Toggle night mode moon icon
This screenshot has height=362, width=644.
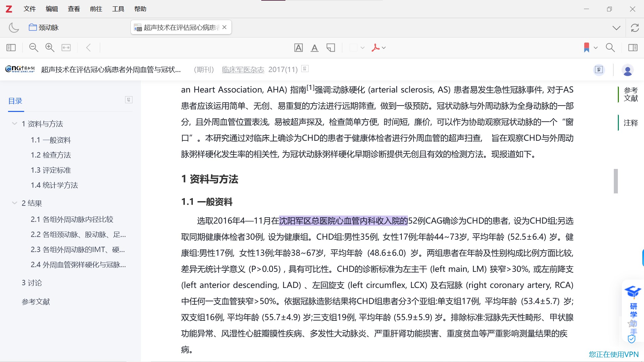point(14,27)
